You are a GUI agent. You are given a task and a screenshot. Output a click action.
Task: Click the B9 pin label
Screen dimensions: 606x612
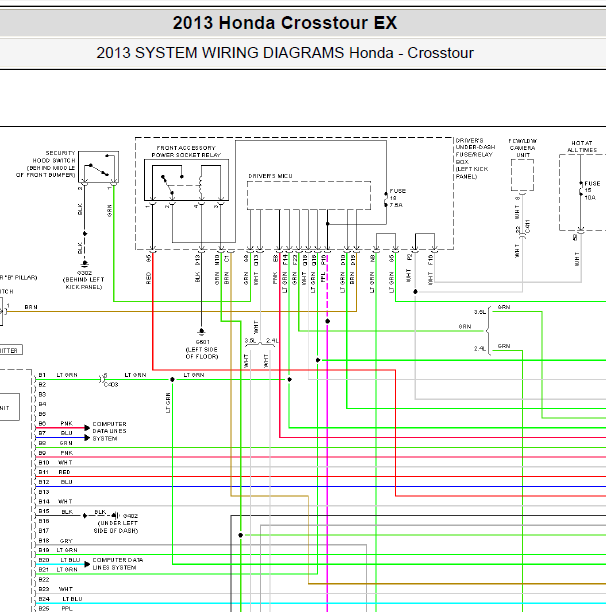42,453
